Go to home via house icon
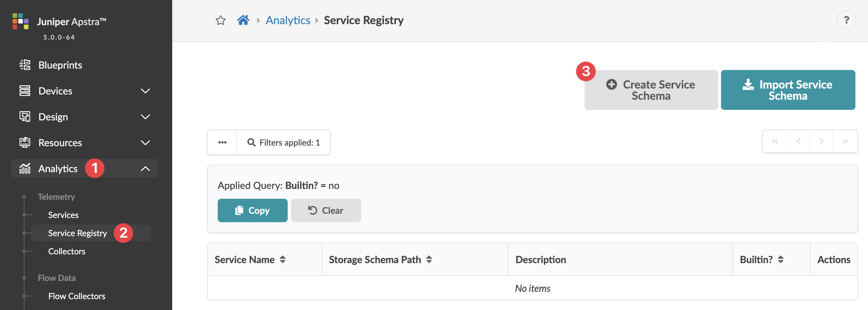 click(x=243, y=20)
